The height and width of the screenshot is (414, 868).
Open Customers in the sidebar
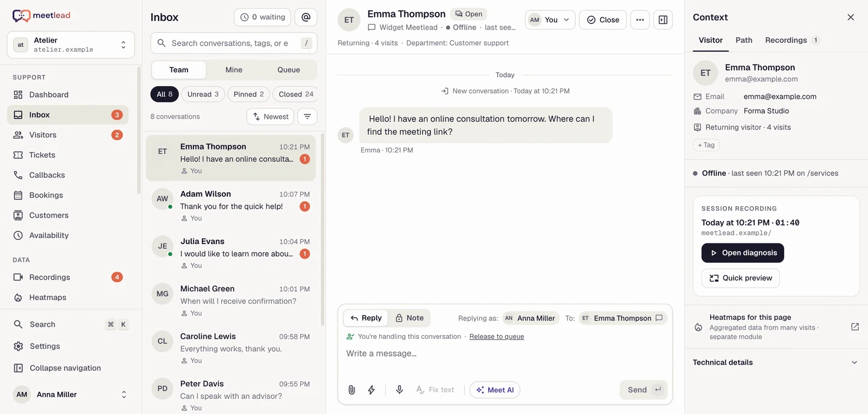(x=68, y=215)
